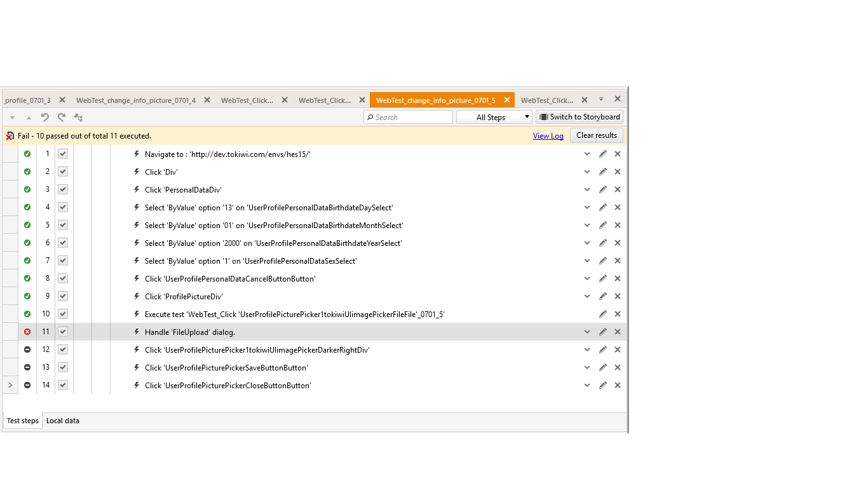Click the View Log link
The height and width of the screenshot is (488, 868).
point(548,136)
